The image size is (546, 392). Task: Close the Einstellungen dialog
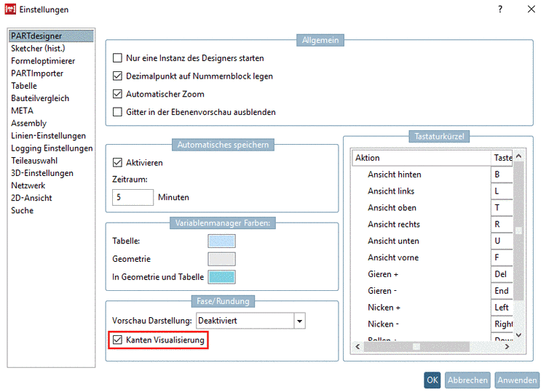[x=531, y=9]
